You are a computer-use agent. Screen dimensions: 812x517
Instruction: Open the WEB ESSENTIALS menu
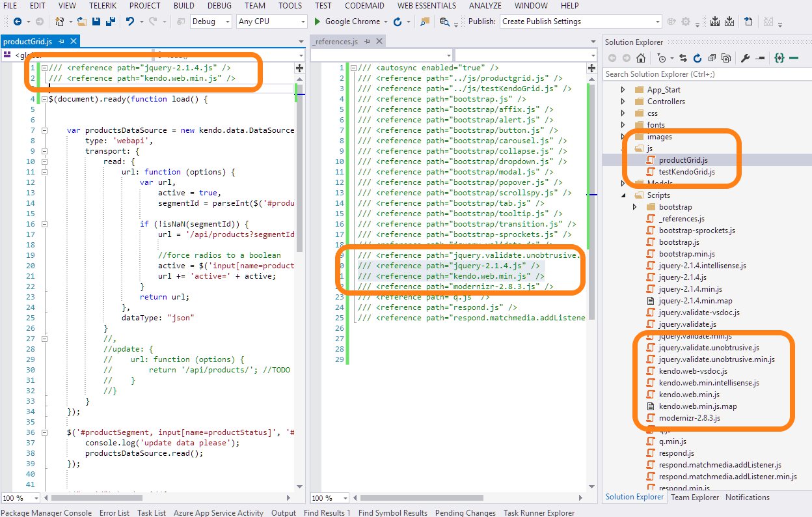point(426,6)
